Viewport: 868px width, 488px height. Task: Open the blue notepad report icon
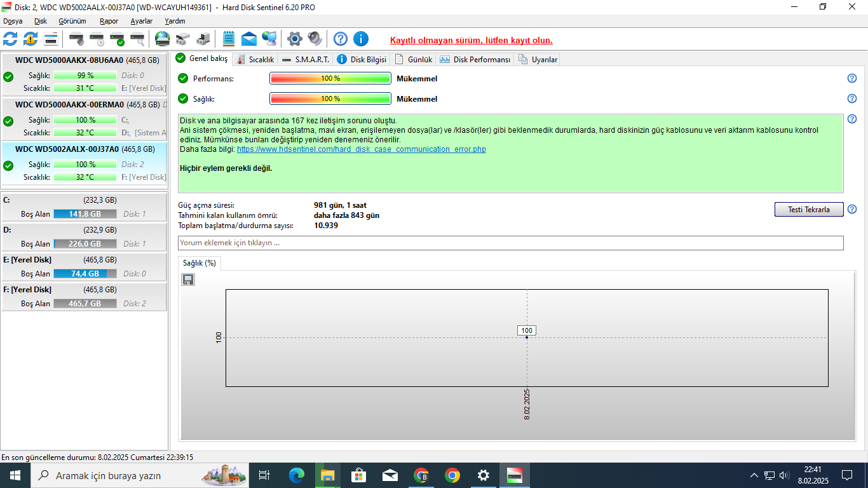click(229, 39)
